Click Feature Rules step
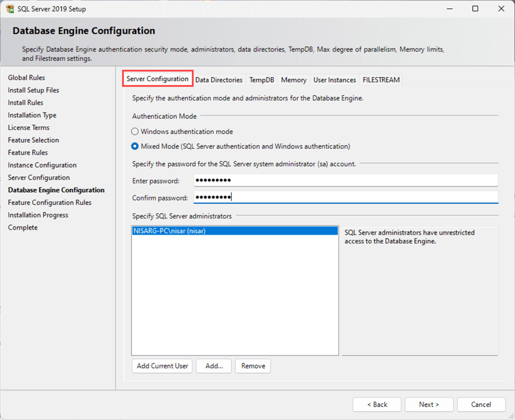The width and height of the screenshot is (515, 420). (28, 152)
